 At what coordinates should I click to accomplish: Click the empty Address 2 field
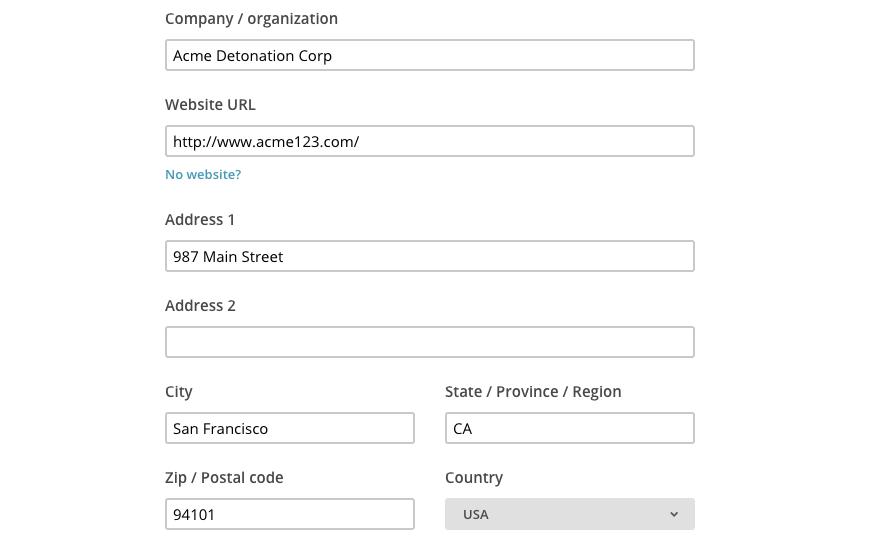pyautogui.click(x=429, y=342)
